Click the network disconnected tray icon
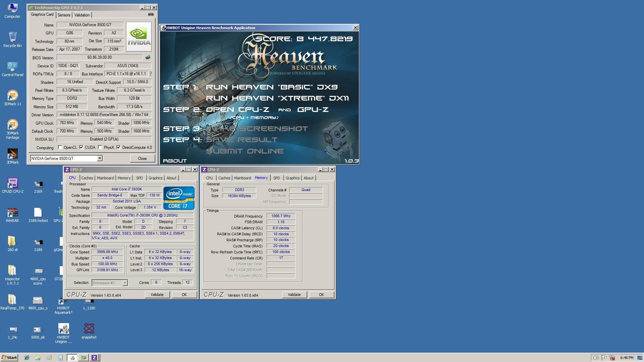The image size is (644, 362). click(612, 358)
